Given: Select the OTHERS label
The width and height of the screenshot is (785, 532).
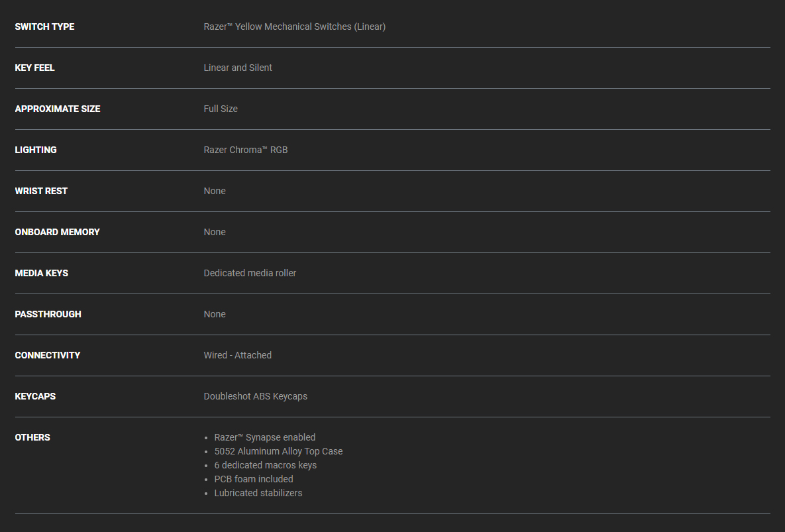Looking at the screenshot, I should (x=32, y=437).
